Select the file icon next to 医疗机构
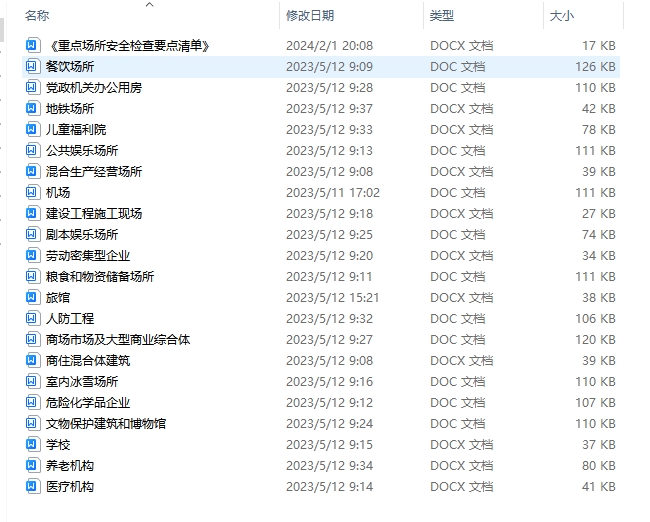This screenshot has height=522, width=650. 33,487
